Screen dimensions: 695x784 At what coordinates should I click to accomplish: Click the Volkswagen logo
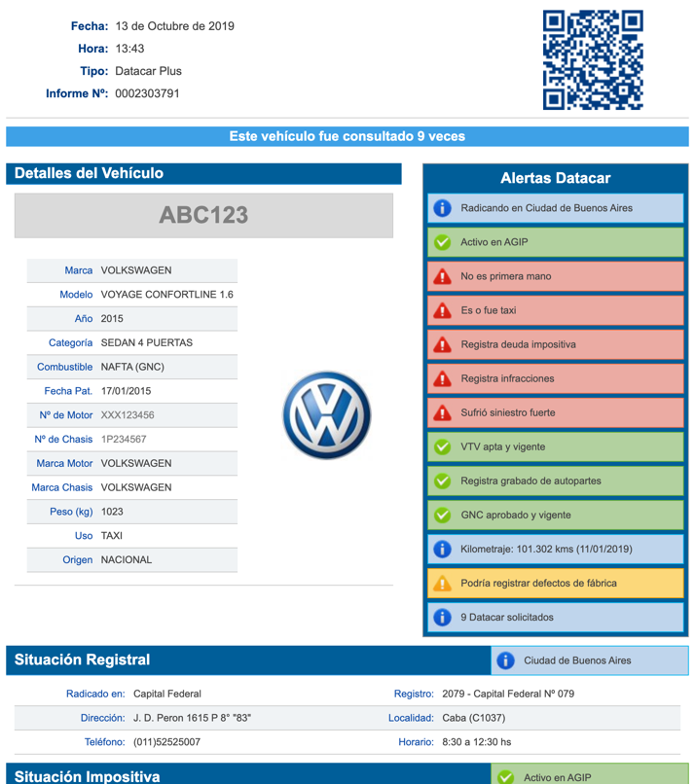(x=327, y=415)
